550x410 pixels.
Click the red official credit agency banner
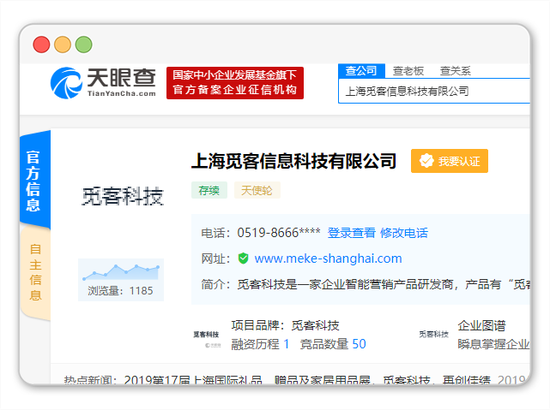(235, 83)
